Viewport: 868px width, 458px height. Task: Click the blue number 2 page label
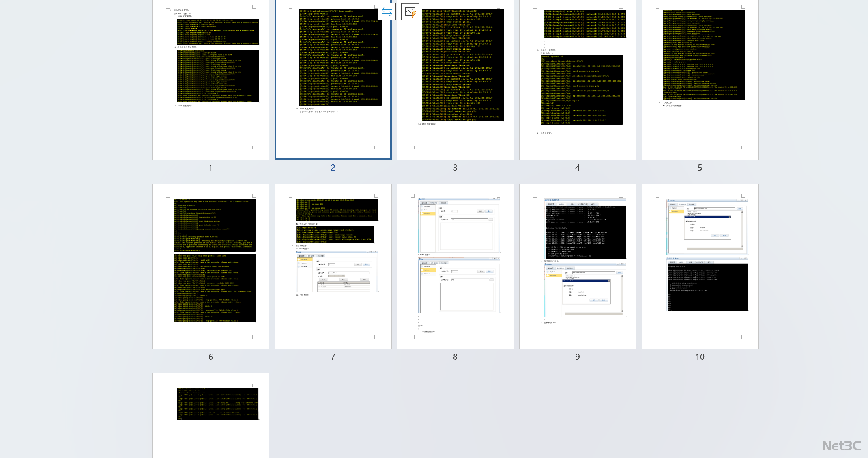333,168
